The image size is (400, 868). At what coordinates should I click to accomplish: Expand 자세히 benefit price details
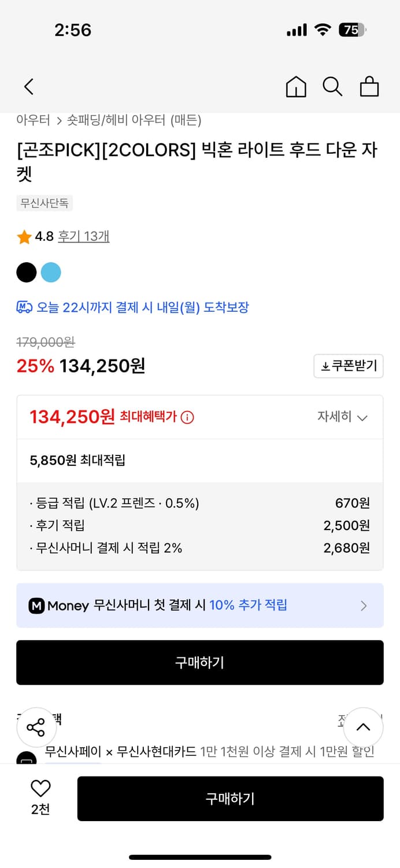[x=342, y=417]
